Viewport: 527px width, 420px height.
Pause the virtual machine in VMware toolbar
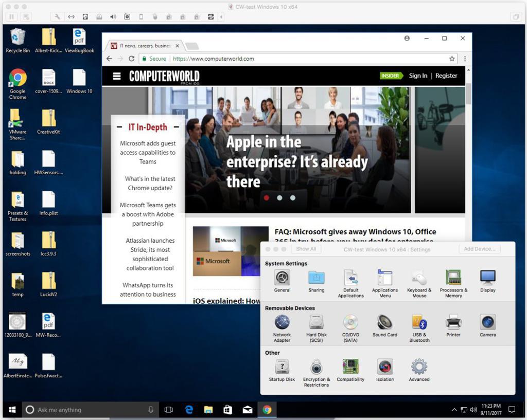12,16
